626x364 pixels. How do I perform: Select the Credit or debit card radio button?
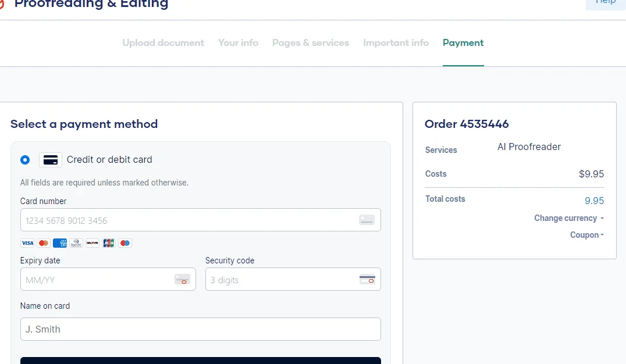click(x=25, y=160)
